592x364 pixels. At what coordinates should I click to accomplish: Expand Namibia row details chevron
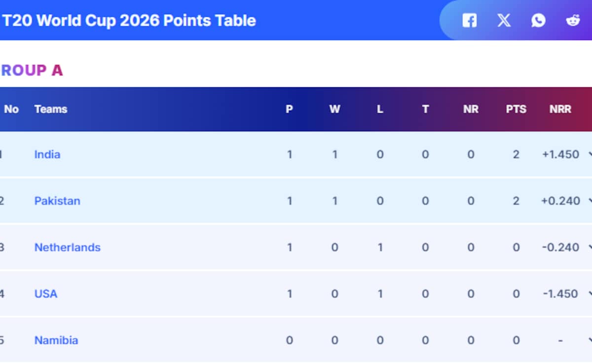pos(590,340)
